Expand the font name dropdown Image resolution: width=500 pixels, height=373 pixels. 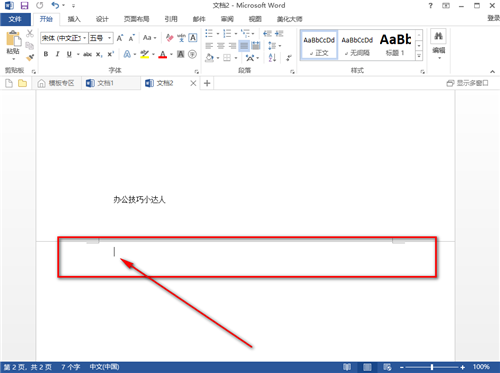pyautogui.click(x=85, y=38)
